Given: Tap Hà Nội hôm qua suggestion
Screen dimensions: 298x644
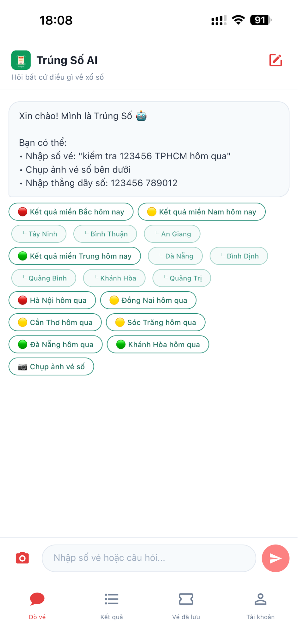Looking at the screenshot, I should pyautogui.click(x=52, y=300).
